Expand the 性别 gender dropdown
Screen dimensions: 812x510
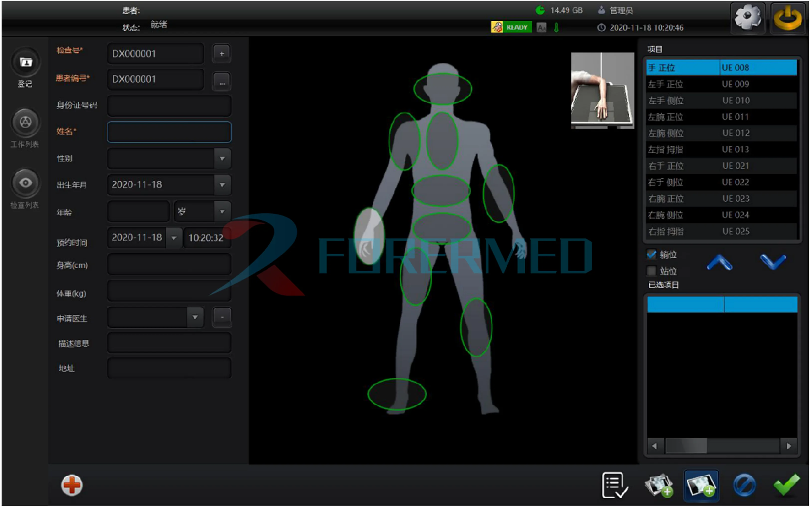(x=222, y=158)
